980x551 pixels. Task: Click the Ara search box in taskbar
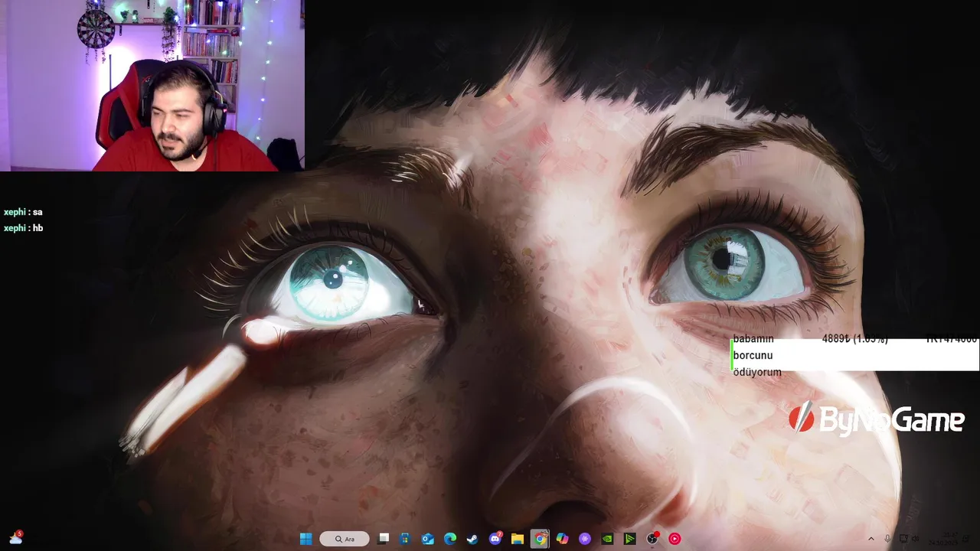(x=345, y=539)
